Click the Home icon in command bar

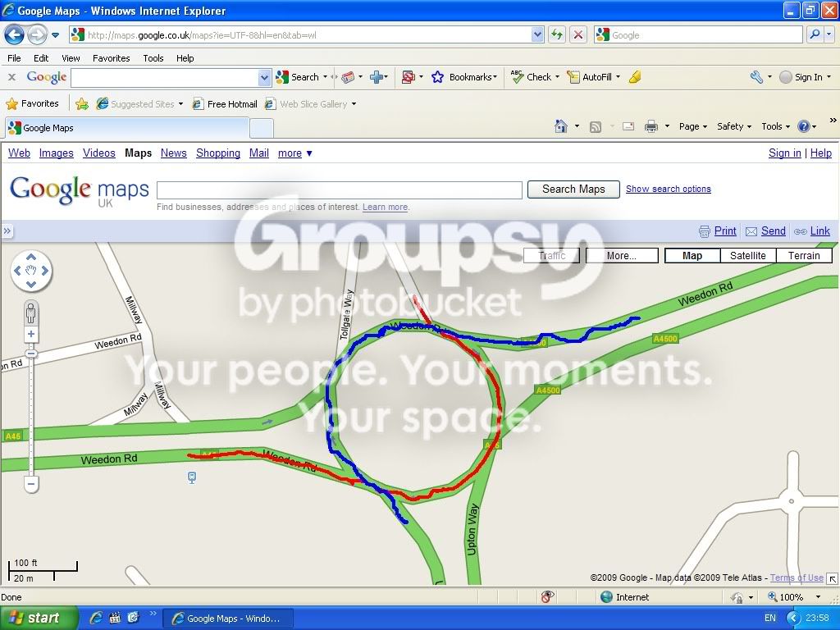coord(561,126)
